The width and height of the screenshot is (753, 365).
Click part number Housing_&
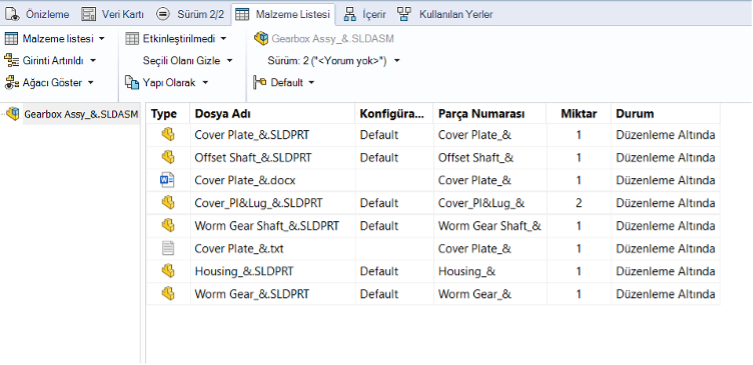[x=467, y=272]
